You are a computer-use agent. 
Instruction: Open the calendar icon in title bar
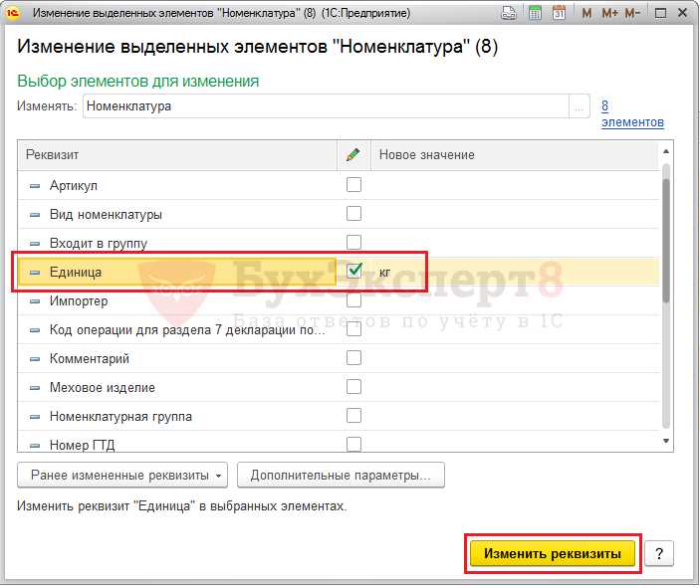pos(559,13)
